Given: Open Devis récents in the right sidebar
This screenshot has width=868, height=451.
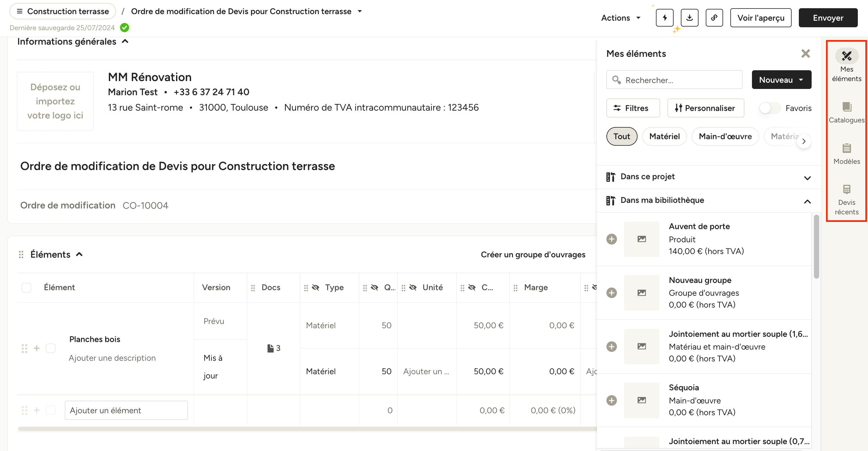Looking at the screenshot, I should [846, 200].
